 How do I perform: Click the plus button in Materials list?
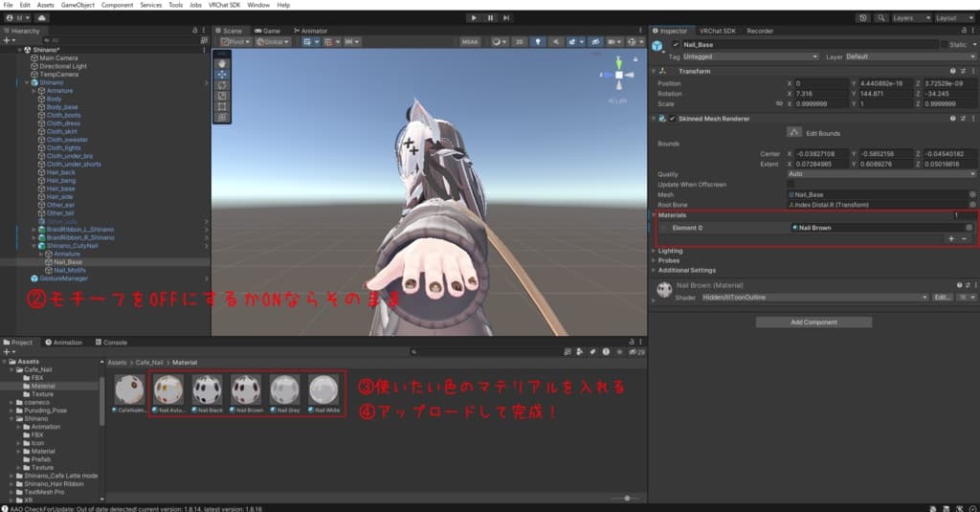point(951,239)
